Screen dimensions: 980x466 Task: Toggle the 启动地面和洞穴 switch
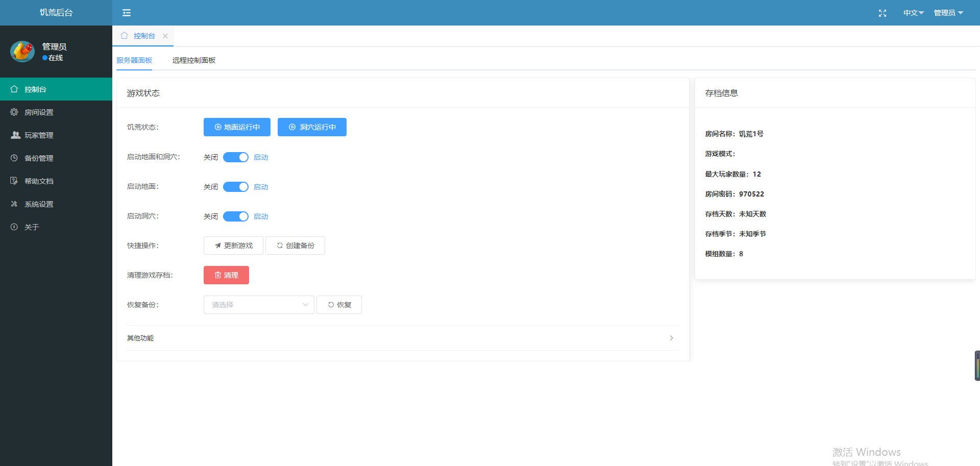coord(236,157)
